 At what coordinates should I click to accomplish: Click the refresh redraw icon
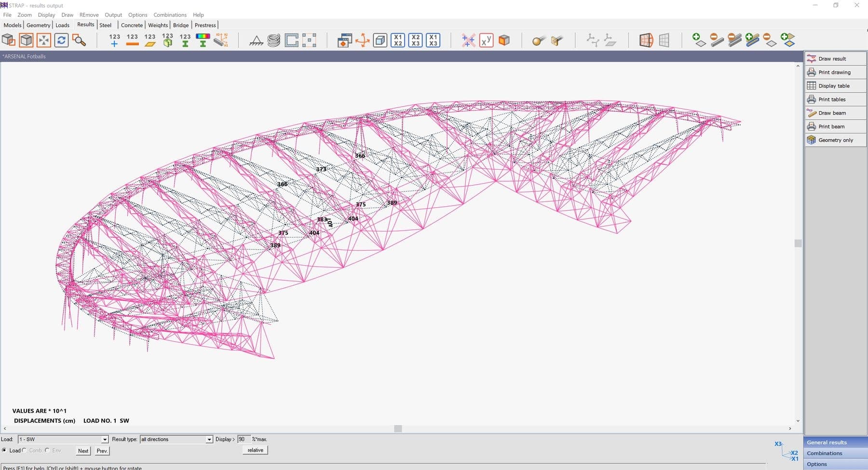tap(61, 40)
